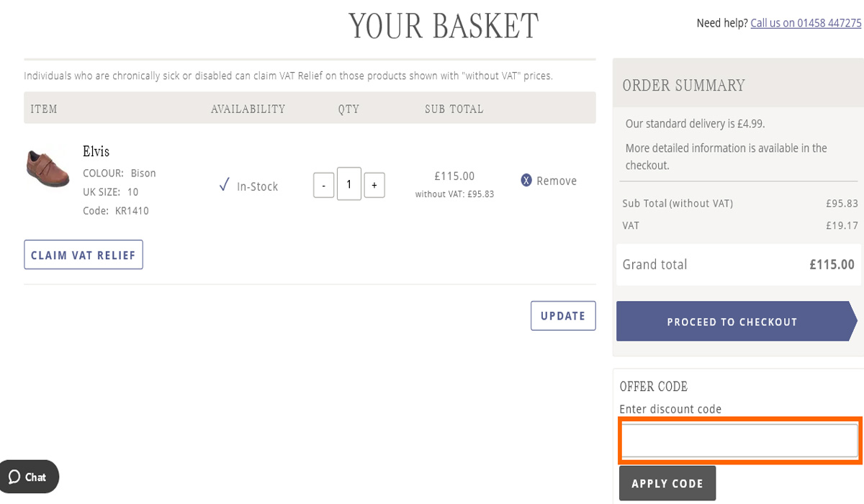Click the quantity number field showing 1

(x=348, y=184)
